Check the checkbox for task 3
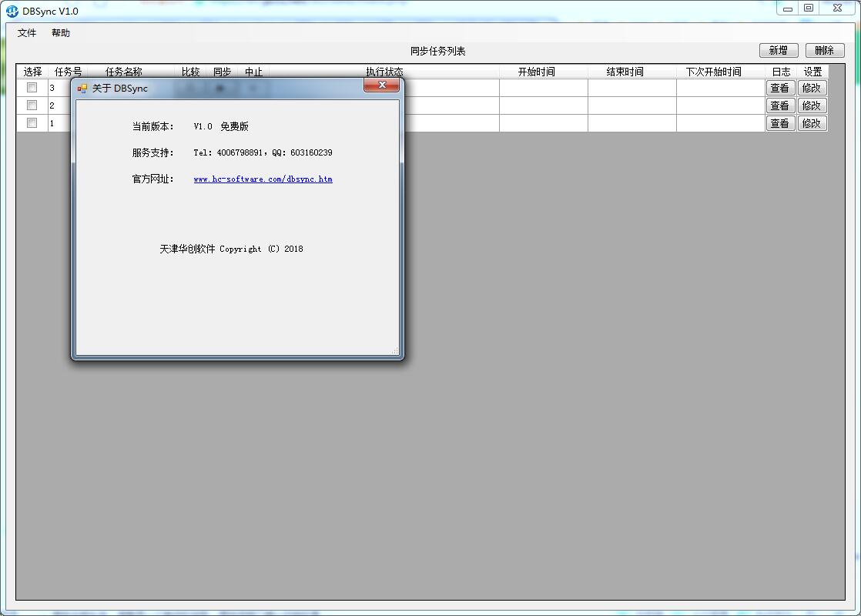Screen dimensions: 861x616 [x=31, y=87]
